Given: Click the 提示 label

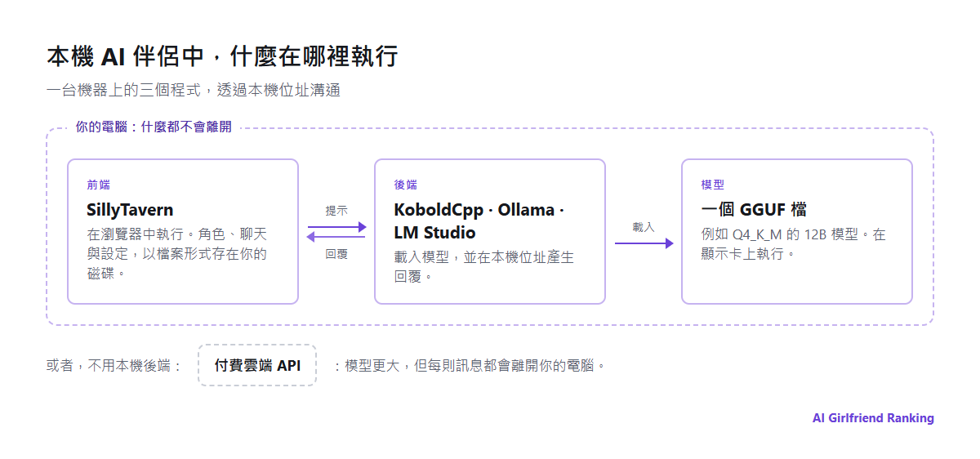Looking at the screenshot, I should pyautogui.click(x=336, y=210).
